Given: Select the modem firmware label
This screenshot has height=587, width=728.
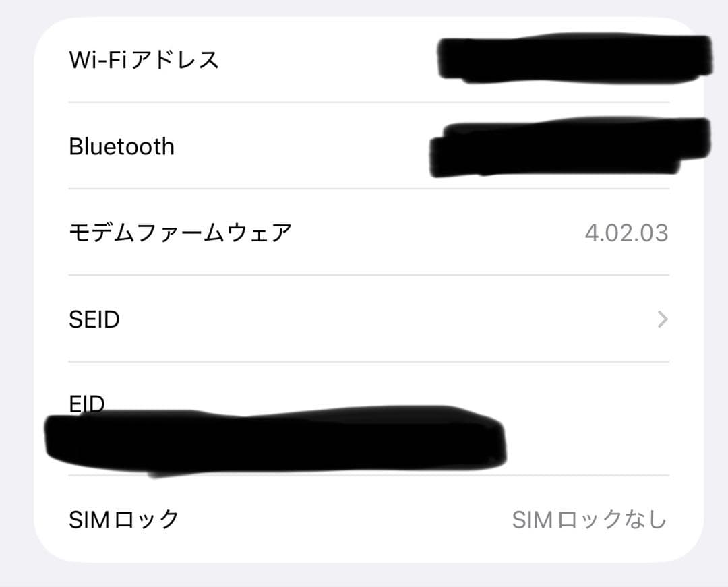Looking at the screenshot, I should (182, 233).
